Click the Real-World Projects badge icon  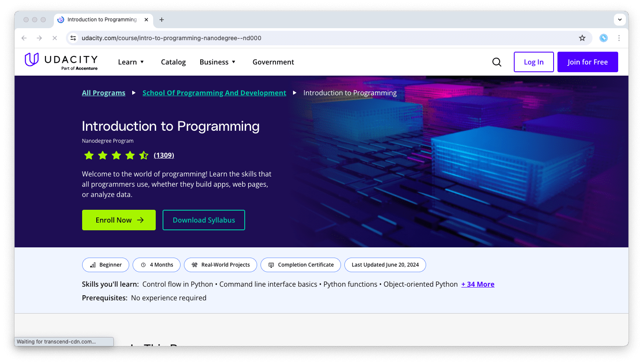195,265
